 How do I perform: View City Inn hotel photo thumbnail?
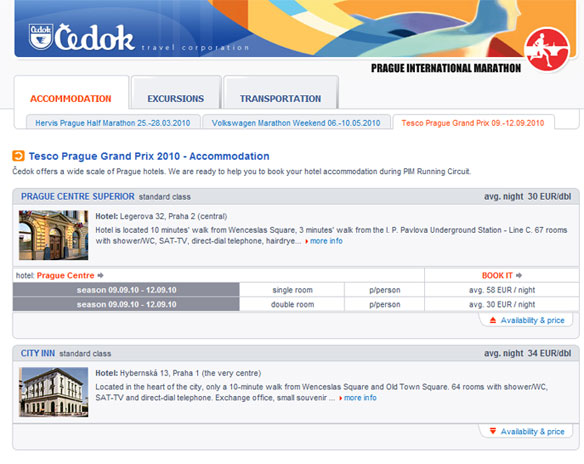[54, 392]
